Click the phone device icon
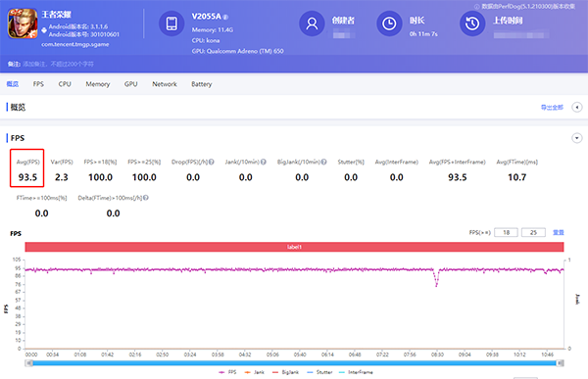The width and height of the screenshot is (588, 379). coord(171,24)
